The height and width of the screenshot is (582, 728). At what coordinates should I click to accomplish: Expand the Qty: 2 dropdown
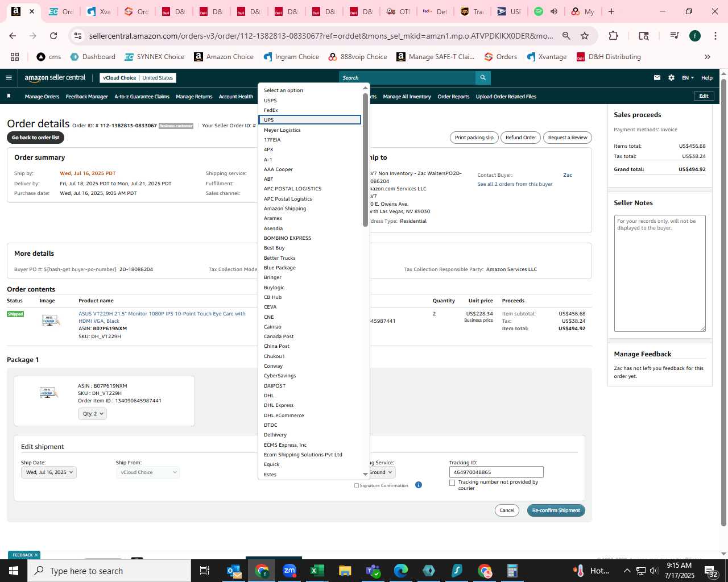(93, 414)
